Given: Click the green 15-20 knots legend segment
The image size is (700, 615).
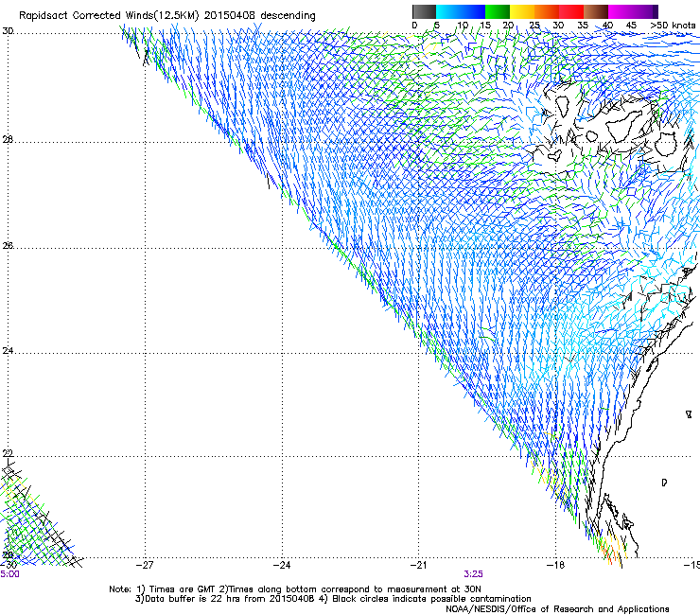Looking at the screenshot, I should 498,11.
